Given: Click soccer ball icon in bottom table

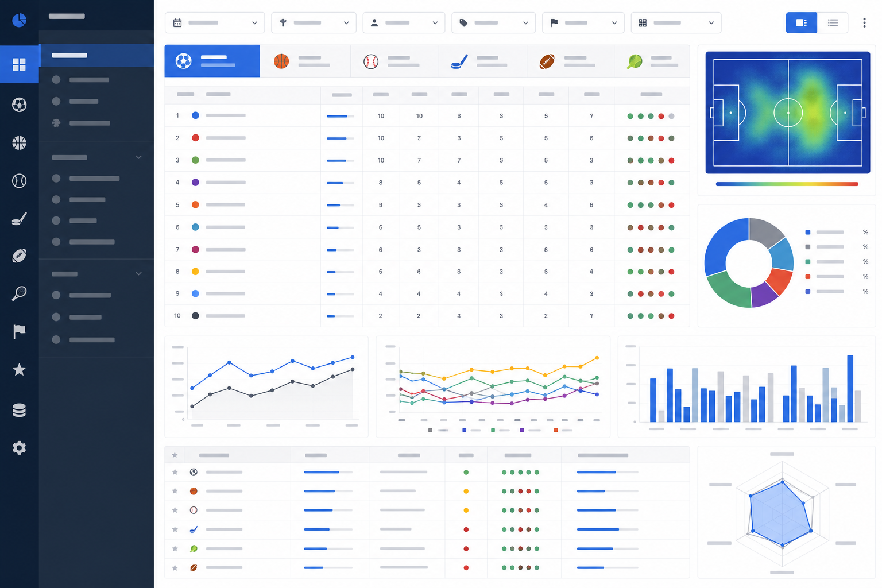Looking at the screenshot, I should (194, 472).
